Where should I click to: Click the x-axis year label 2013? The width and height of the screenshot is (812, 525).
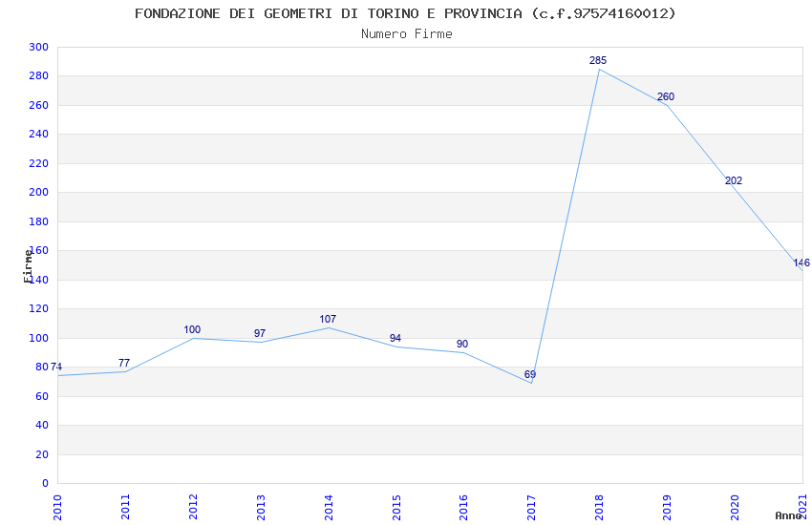[261, 508]
